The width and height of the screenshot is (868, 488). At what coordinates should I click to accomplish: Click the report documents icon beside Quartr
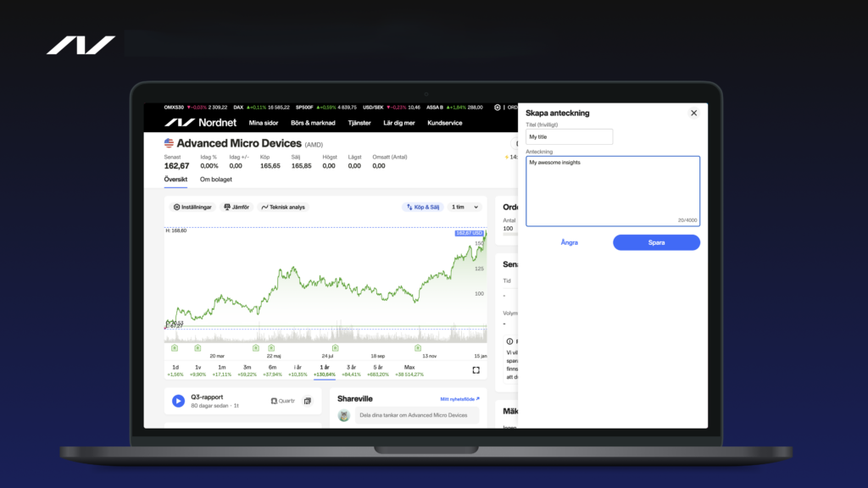point(308,401)
